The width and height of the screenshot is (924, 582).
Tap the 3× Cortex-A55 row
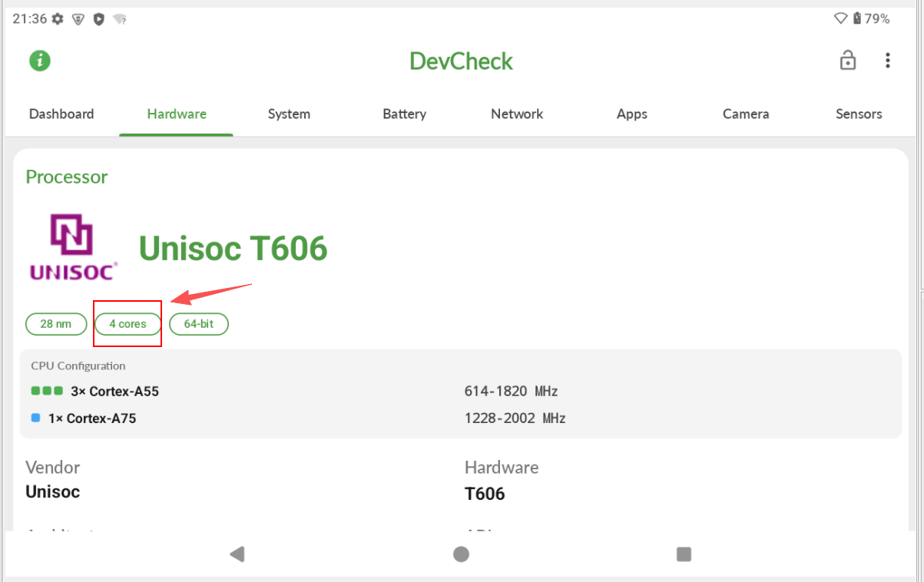(461, 391)
